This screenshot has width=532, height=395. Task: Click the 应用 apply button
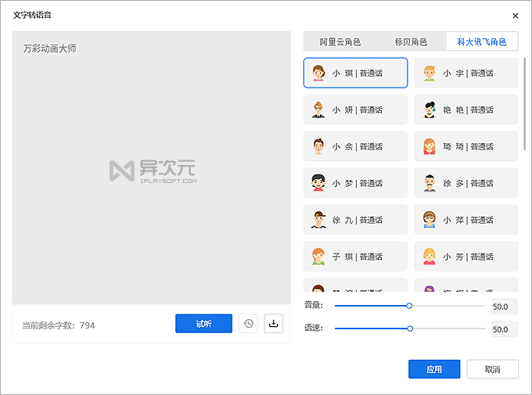tap(434, 369)
